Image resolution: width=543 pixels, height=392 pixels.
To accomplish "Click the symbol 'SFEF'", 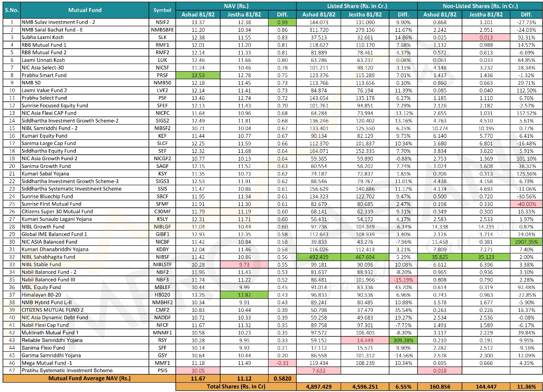I will pyautogui.click(x=162, y=106).
